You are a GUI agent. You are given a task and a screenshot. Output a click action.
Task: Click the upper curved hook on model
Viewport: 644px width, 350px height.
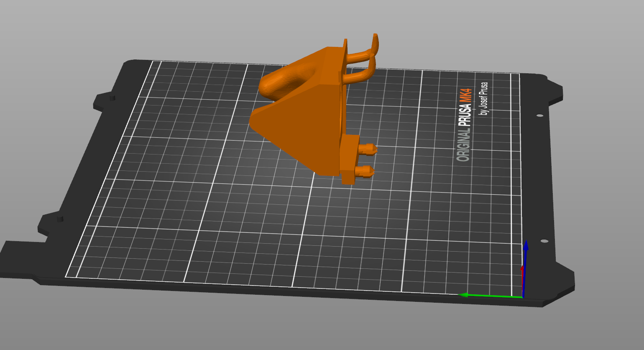pos(363,50)
